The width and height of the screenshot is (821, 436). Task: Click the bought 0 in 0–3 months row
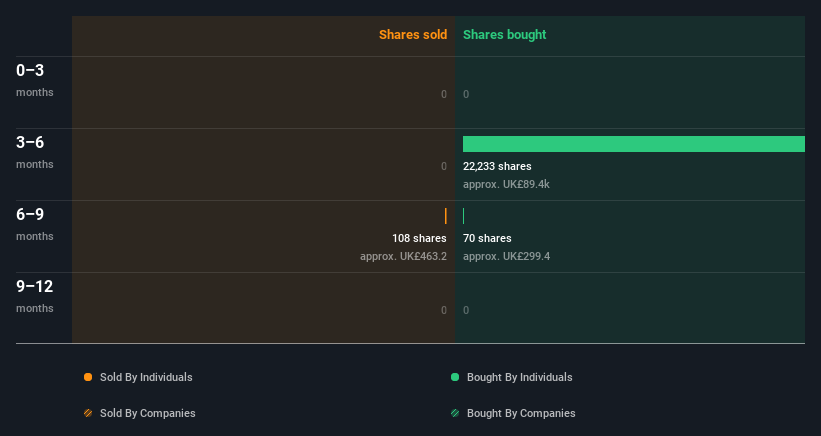(x=466, y=94)
